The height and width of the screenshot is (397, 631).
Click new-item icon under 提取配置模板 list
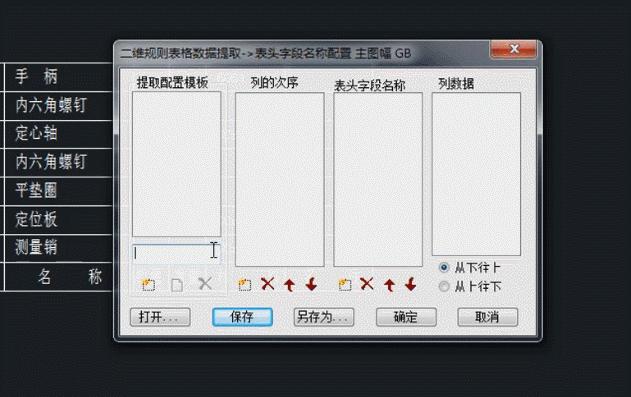click(148, 284)
